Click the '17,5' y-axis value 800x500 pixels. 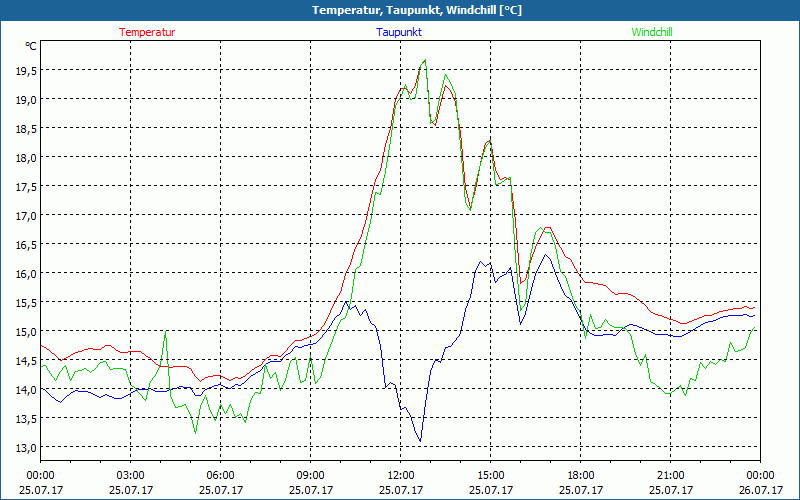(x=26, y=187)
